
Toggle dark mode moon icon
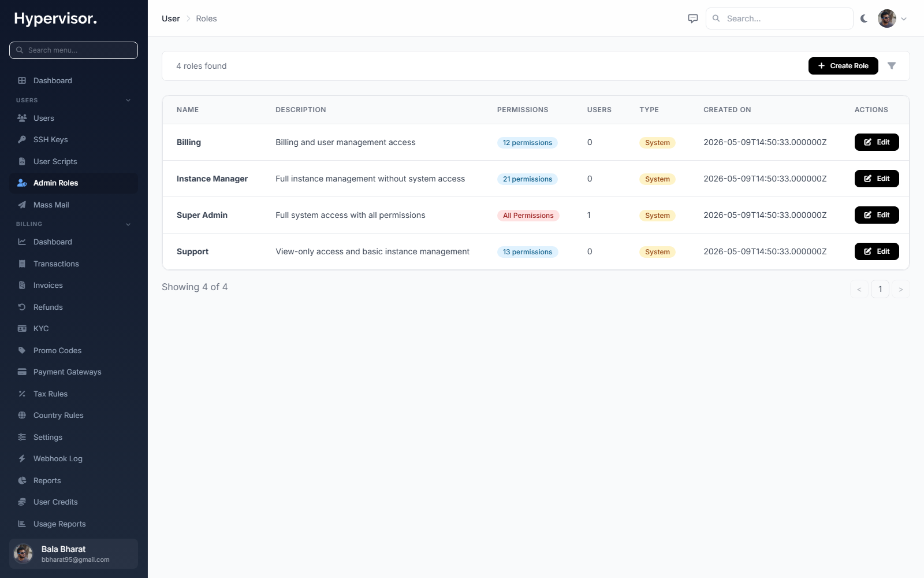(864, 18)
